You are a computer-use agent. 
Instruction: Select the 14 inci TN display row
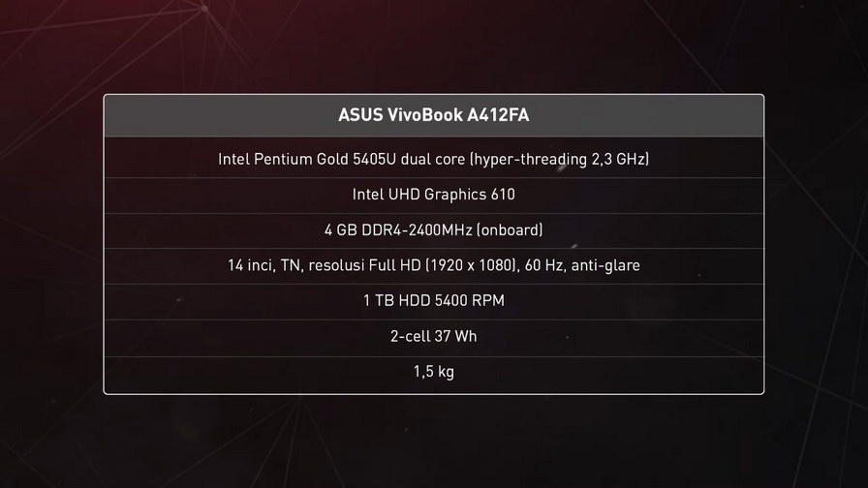coord(433,265)
